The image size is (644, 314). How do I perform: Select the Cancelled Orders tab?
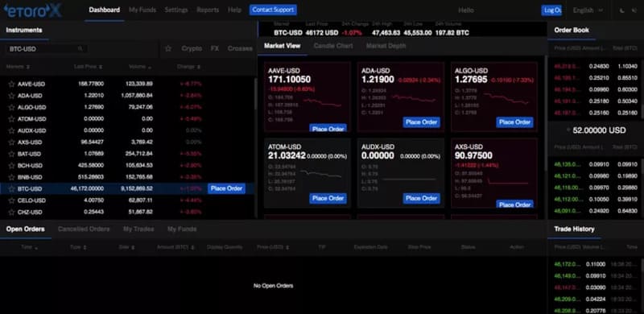pyautogui.click(x=84, y=229)
